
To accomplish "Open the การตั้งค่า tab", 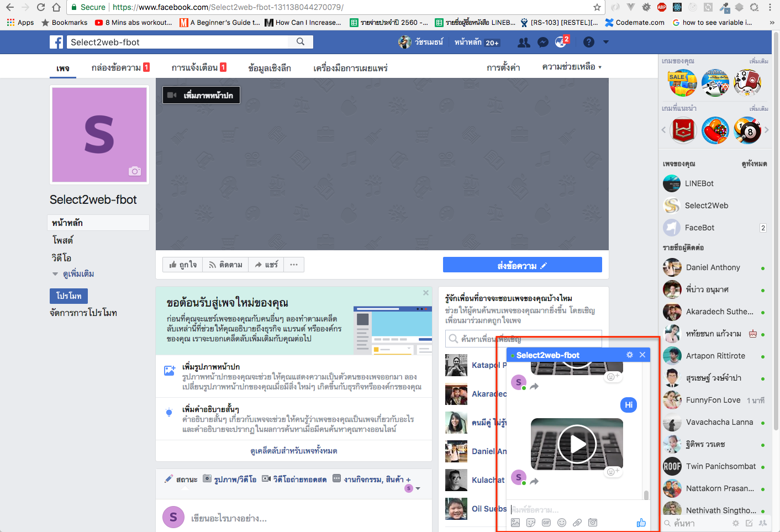I will click(x=503, y=67).
